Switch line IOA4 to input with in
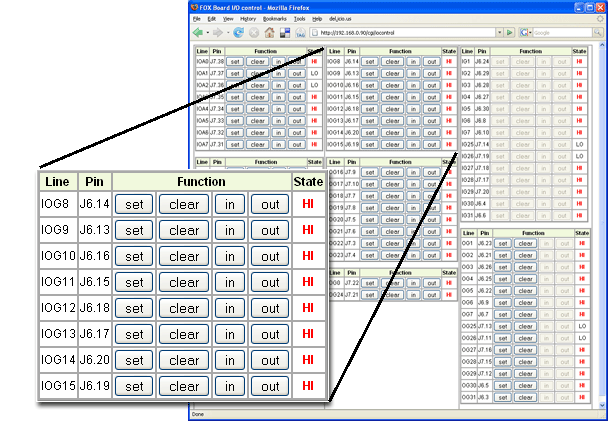This screenshot has width=608, height=430. pos(278,109)
